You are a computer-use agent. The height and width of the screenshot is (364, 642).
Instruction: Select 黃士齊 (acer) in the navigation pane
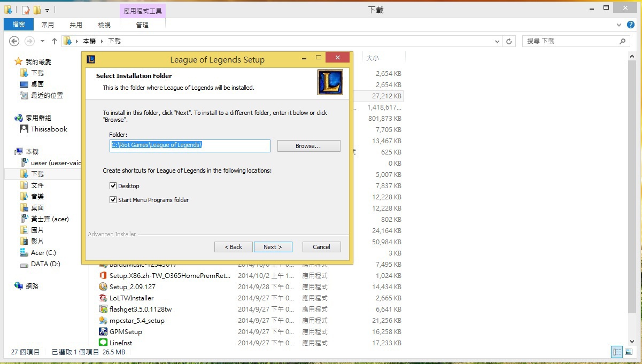50,219
